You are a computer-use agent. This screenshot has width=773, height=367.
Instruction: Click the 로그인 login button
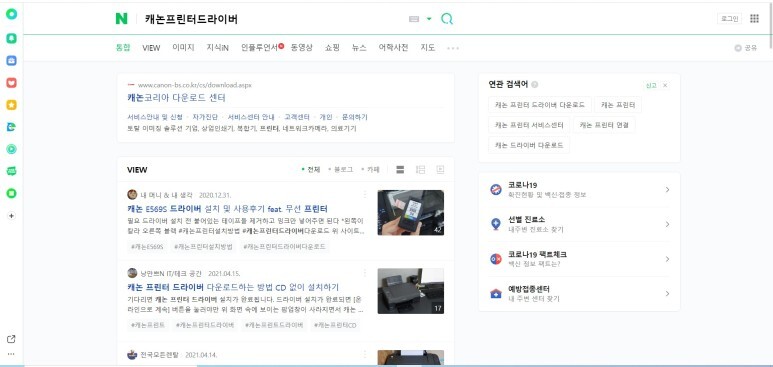[x=729, y=19]
